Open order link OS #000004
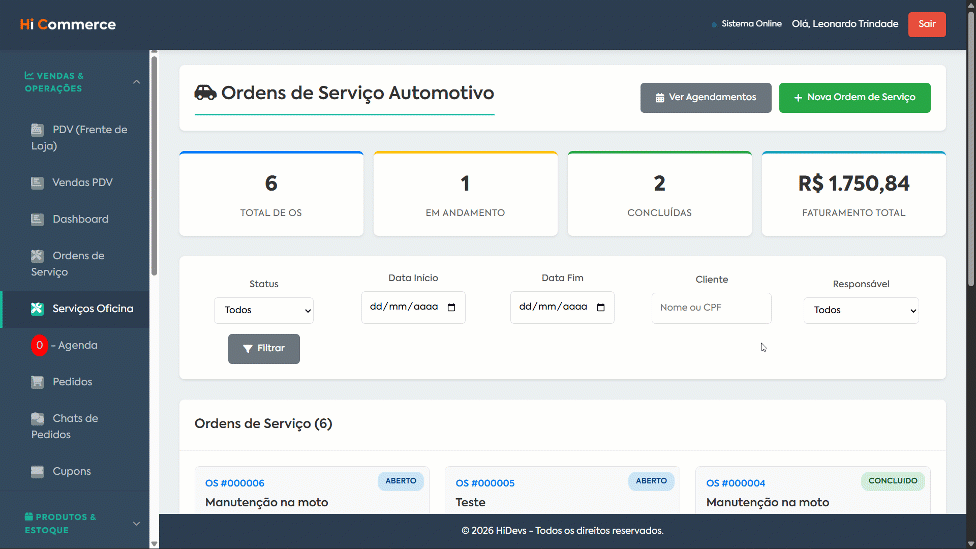The image size is (976, 549). 736,483
